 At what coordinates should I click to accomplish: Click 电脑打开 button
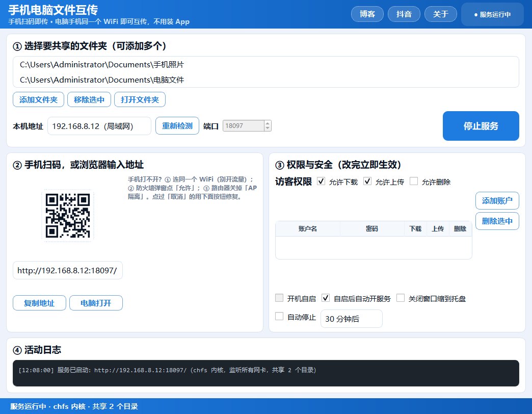(96, 303)
